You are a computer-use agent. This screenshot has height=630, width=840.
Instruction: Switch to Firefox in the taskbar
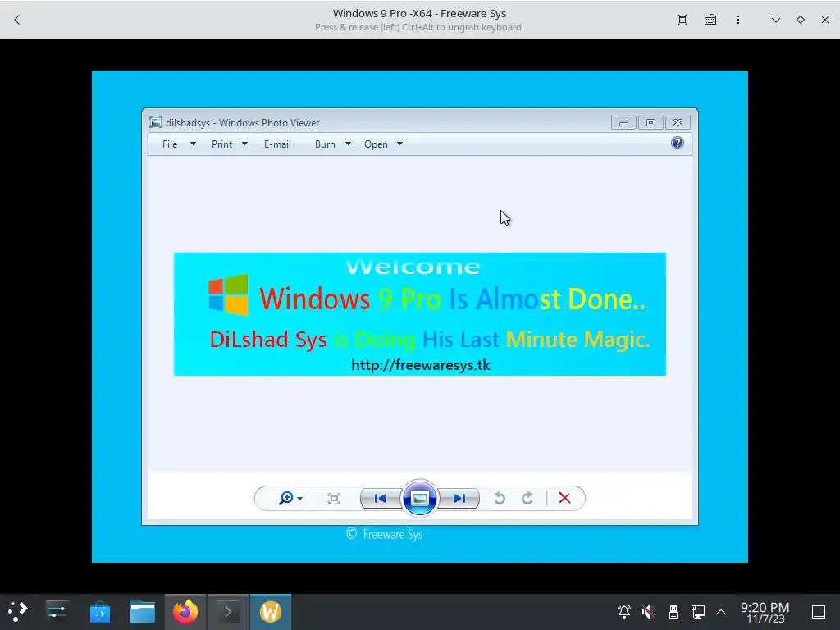[185, 612]
